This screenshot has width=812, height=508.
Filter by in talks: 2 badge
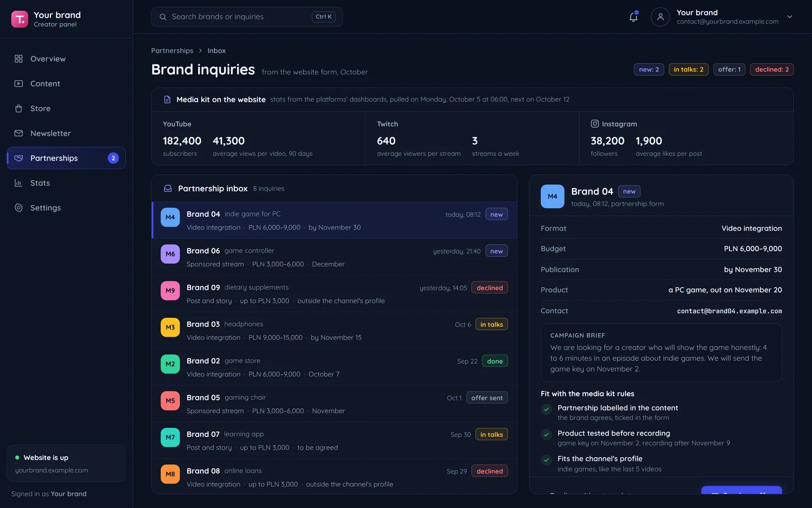(x=688, y=70)
